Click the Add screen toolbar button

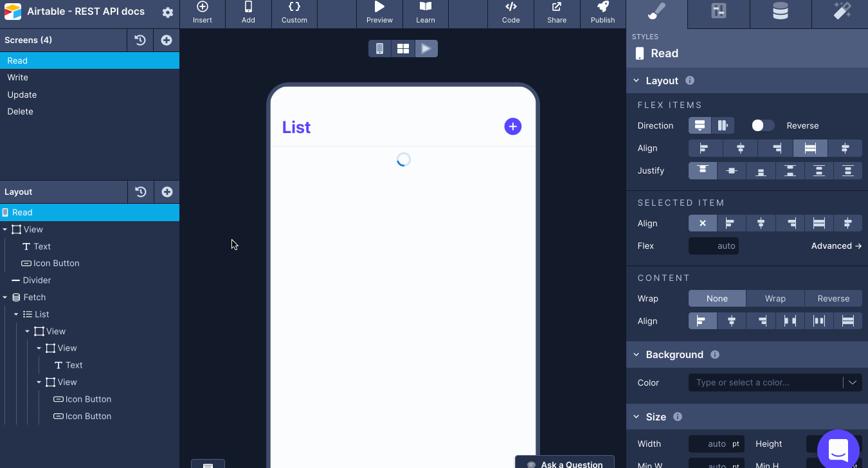(248, 14)
